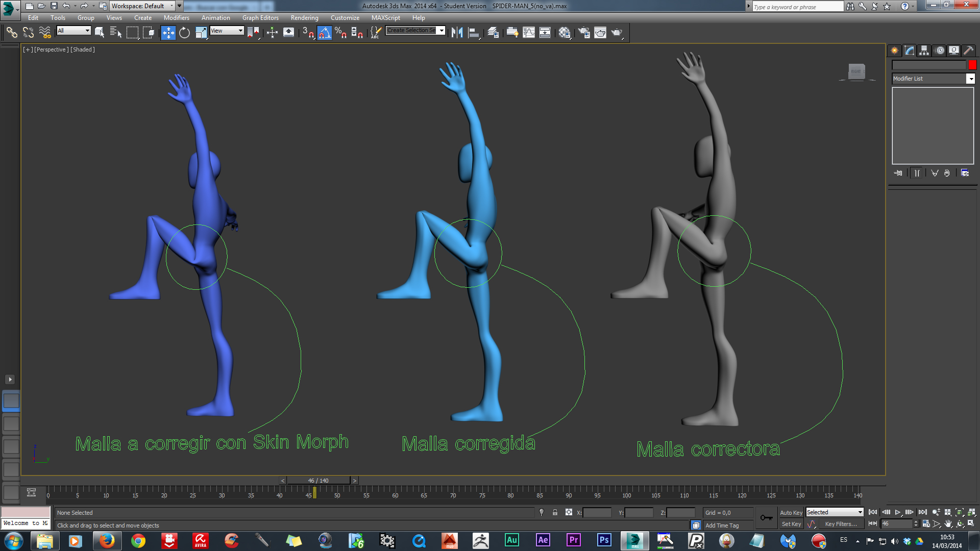Click the Key Filters button
Screen dimensions: 980x551
(841, 524)
